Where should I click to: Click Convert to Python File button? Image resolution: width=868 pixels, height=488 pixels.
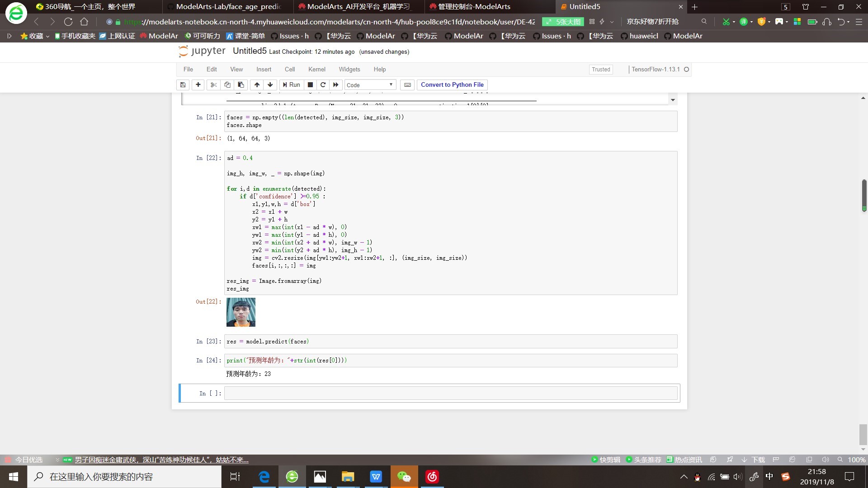(x=452, y=84)
